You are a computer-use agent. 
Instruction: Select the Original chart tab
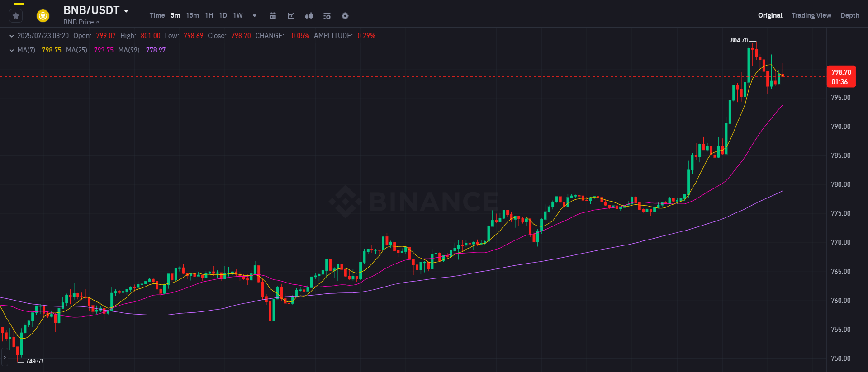770,15
